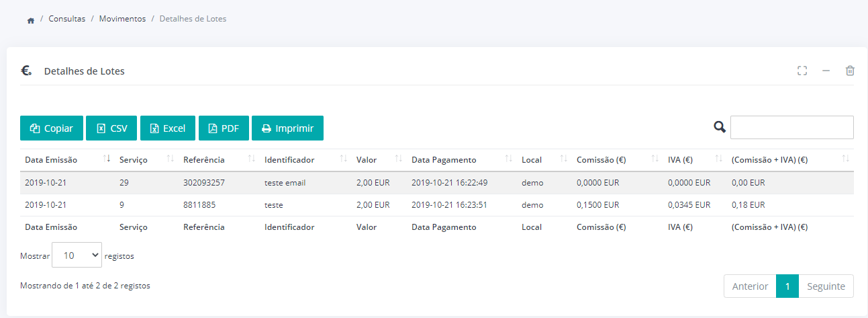The width and height of the screenshot is (868, 318).
Task: Go to Movimentos breadcrumb link
Action: click(x=122, y=19)
